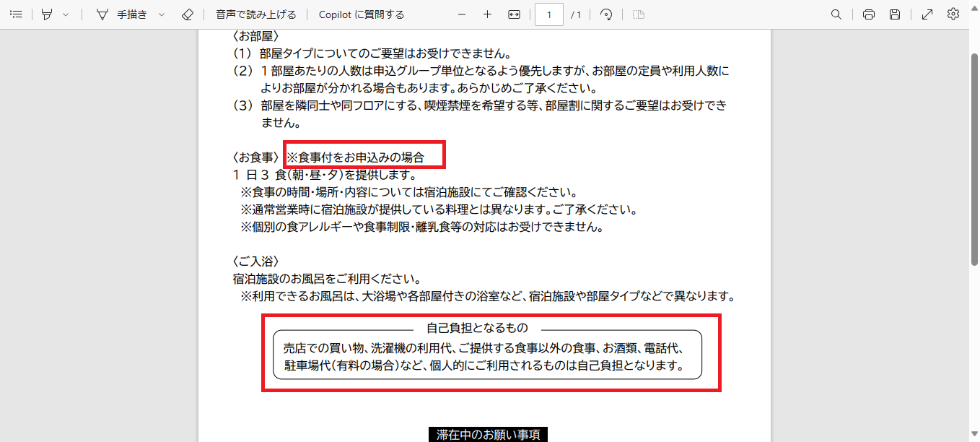Click line starting ※利用できるお風呂は
The height and width of the screenshot is (442, 980).
point(488,296)
